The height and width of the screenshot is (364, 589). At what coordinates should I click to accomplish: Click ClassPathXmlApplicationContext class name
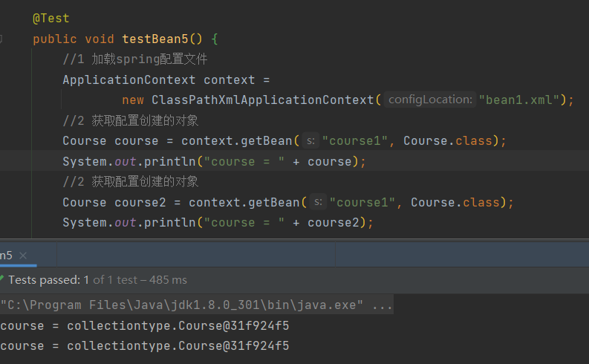click(263, 100)
